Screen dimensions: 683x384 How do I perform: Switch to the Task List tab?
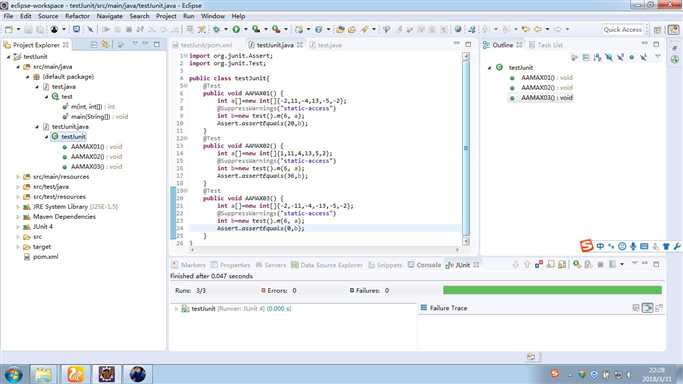pyautogui.click(x=546, y=45)
